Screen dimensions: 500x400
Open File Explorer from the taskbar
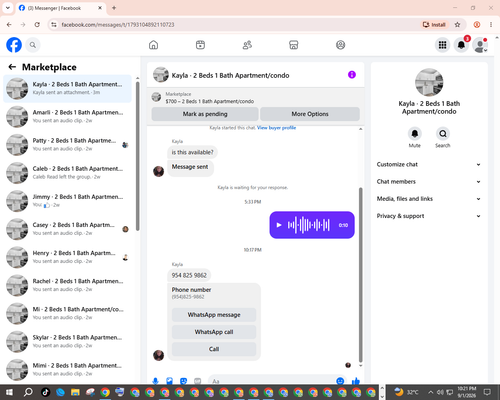75,392
